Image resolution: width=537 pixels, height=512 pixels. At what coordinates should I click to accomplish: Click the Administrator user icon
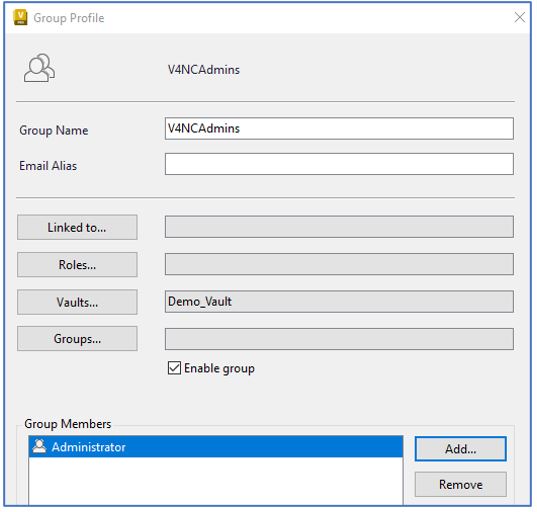coord(39,447)
